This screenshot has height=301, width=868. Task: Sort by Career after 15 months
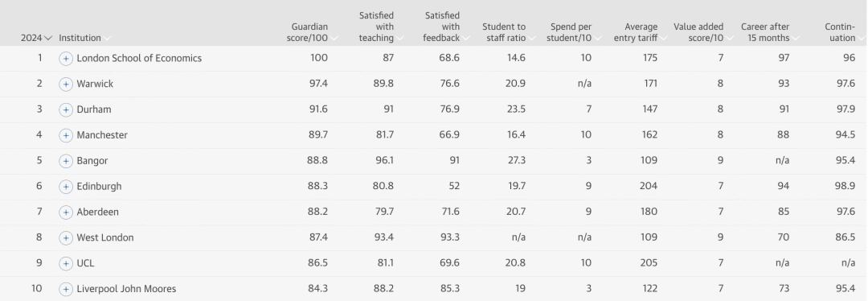coord(771,32)
